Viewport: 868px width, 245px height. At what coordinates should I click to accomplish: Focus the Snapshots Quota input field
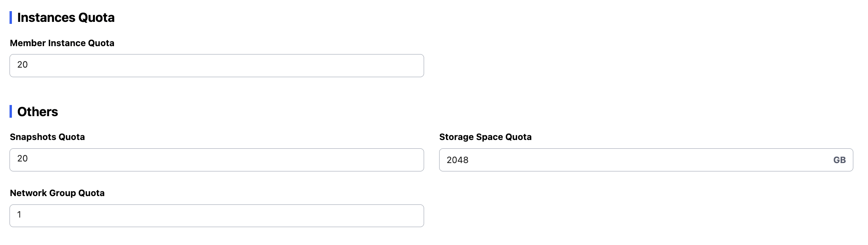click(x=216, y=160)
